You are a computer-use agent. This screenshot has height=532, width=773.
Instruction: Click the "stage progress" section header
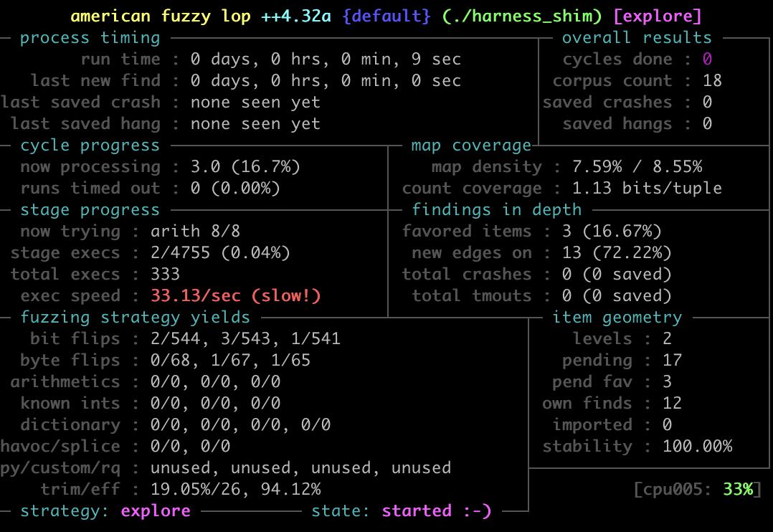coord(90,210)
